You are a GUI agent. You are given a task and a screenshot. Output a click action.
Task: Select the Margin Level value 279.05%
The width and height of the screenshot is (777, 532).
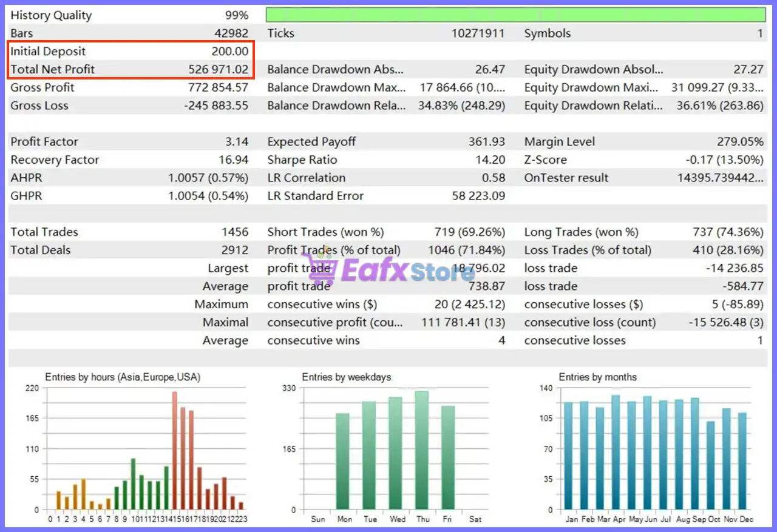tap(740, 142)
